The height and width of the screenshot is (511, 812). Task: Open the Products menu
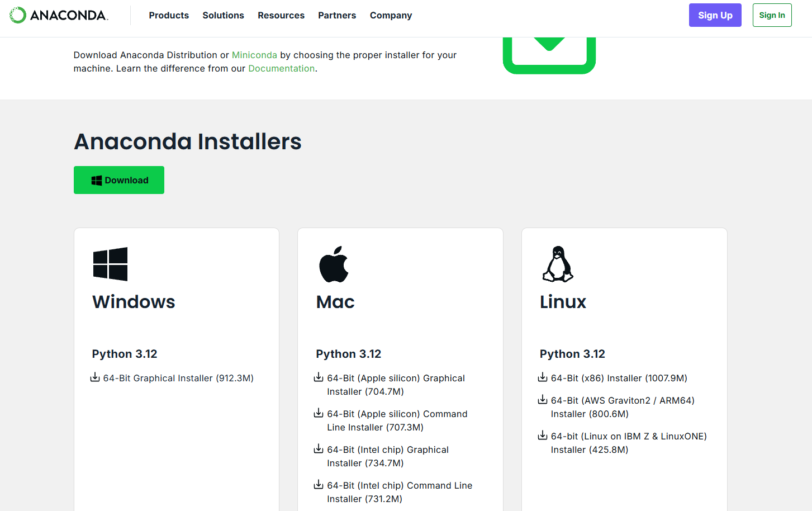pyautogui.click(x=169, y=15)
